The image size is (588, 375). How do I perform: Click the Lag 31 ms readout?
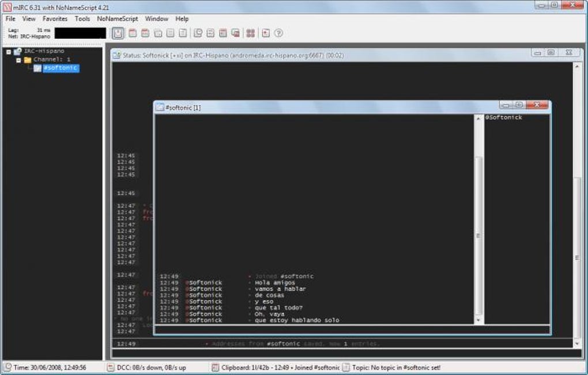(29, 30)
